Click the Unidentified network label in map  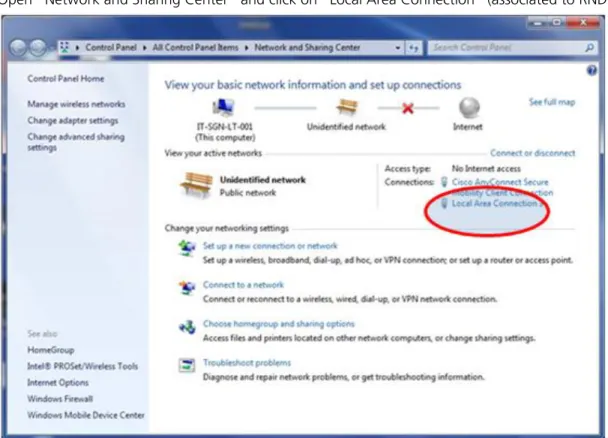[x=346, y=127]
